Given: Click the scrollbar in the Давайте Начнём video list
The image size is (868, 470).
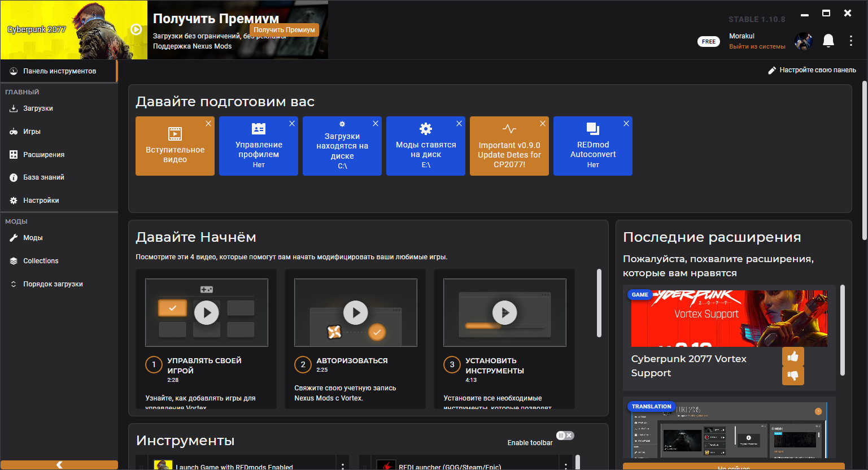Looking at the screenshot, I should [599, 303].
